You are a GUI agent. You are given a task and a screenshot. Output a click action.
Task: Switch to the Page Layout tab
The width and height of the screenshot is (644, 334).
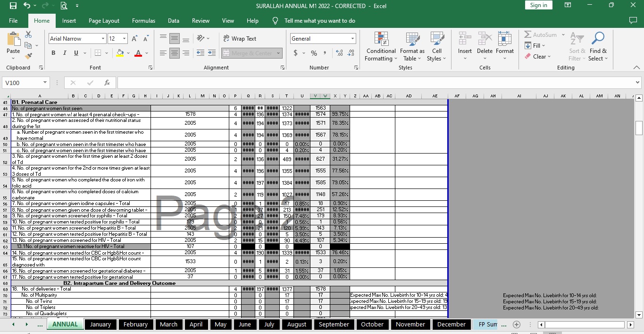click(104, 21)
